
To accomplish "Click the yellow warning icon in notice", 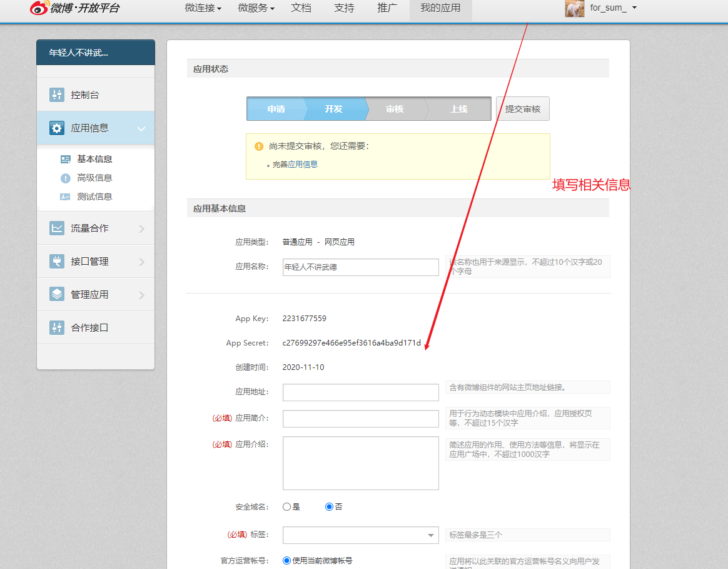I will coord(259,146).
